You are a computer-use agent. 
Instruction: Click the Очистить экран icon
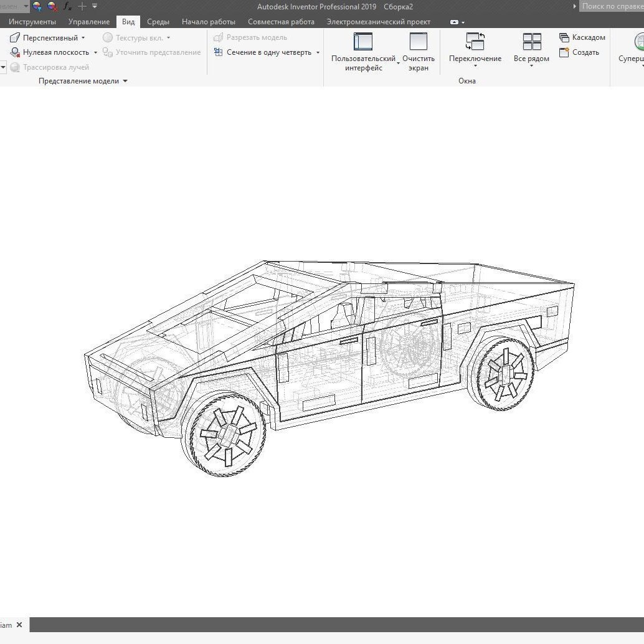pyautogui.click(x=418, y=42)
